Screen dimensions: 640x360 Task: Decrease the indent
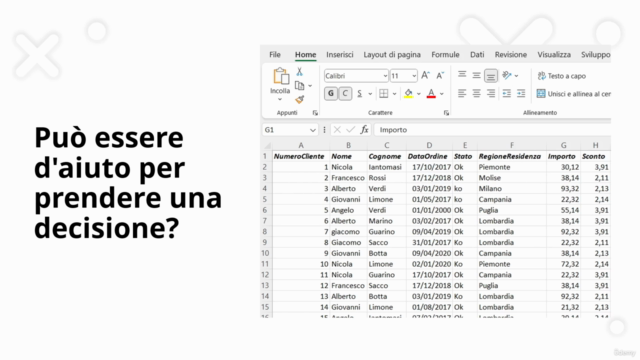[x=507, y=93]
